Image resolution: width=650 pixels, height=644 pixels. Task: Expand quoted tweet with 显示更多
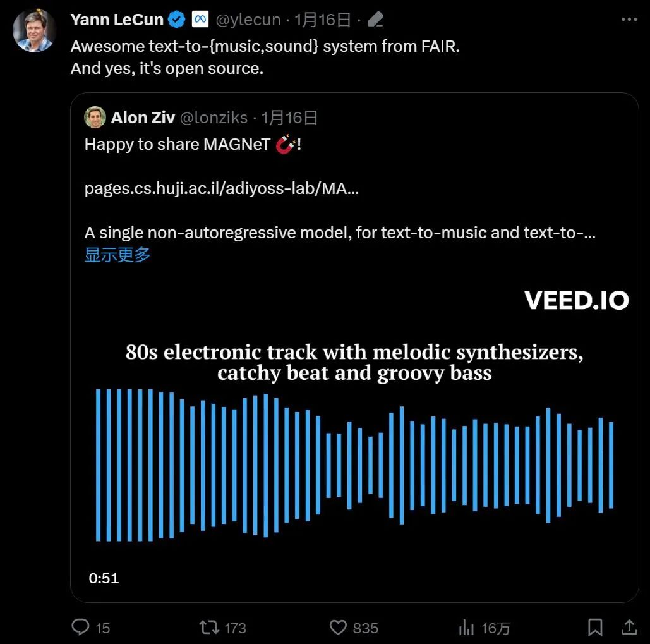[117, 255]
